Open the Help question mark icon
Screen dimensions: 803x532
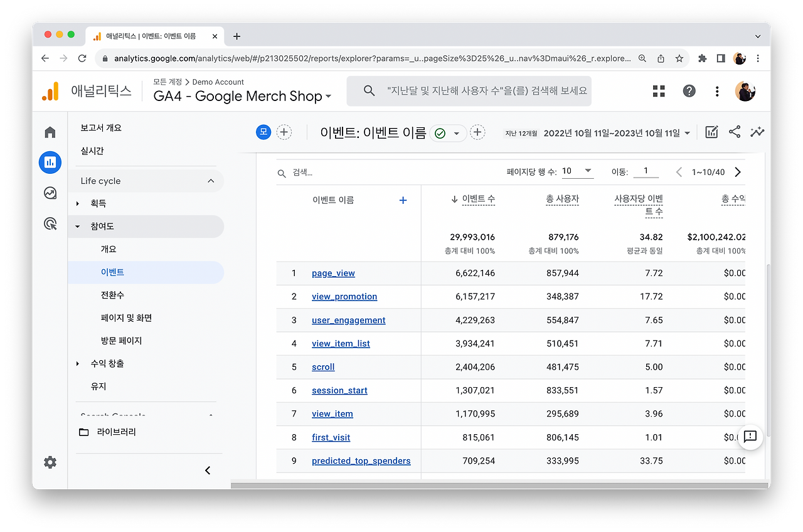(689, 91)
